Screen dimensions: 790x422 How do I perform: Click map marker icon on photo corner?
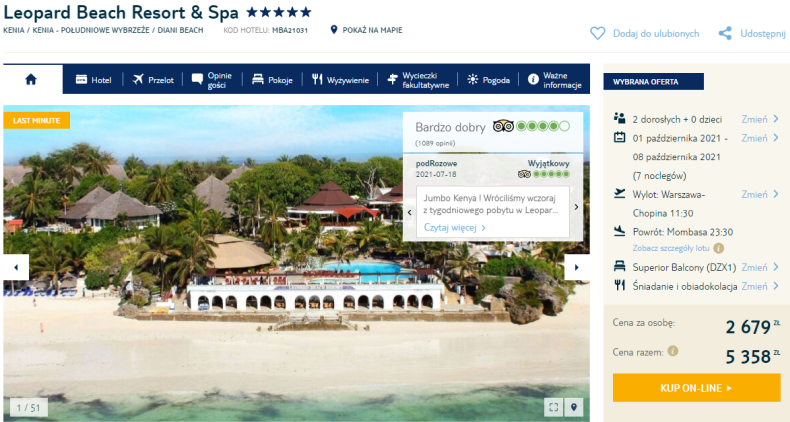pyautogui.click(x=574, y=407)
